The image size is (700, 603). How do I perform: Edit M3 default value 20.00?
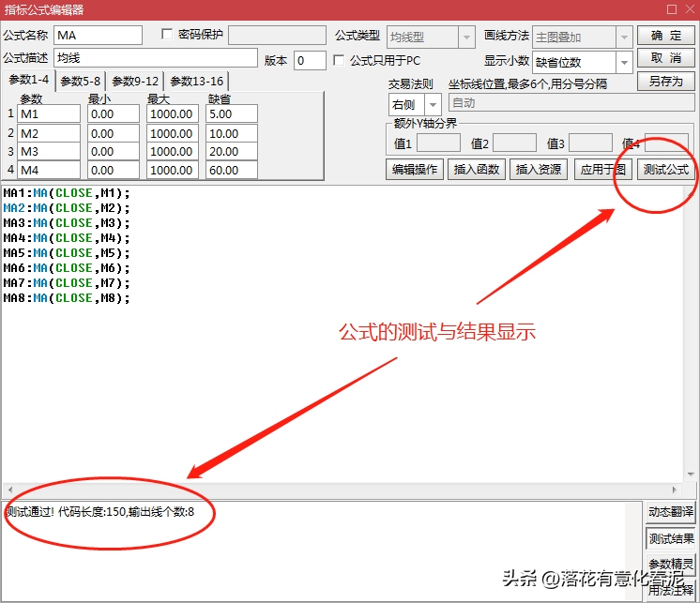pos(232,152)
